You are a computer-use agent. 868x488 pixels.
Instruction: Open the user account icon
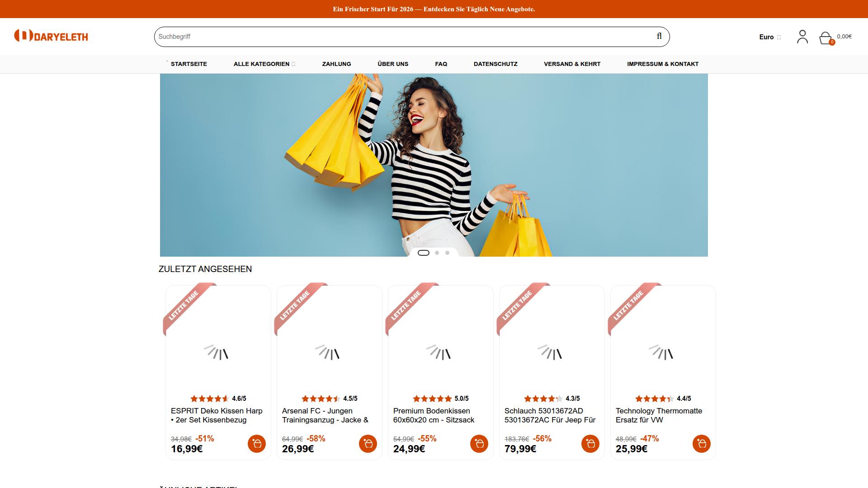pyautogui.click(x=802, y=37)
